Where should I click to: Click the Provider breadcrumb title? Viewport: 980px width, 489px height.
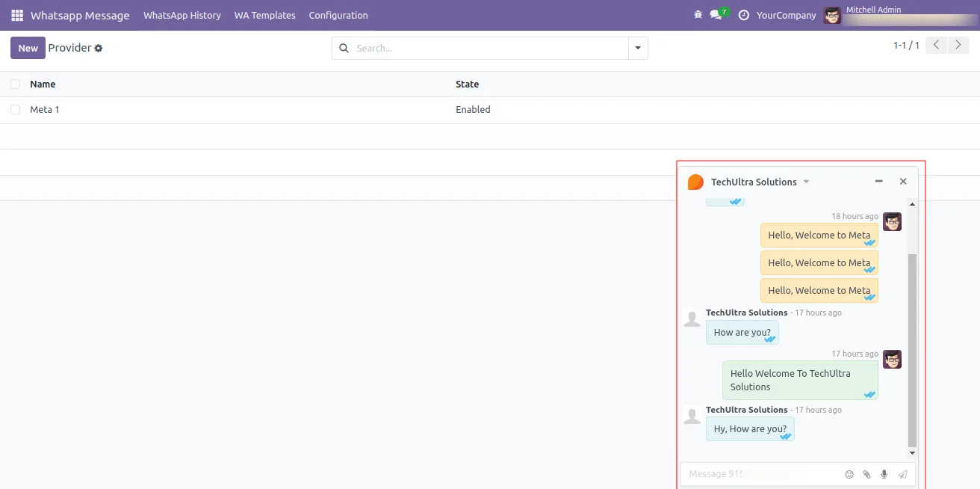click(69, 48)
